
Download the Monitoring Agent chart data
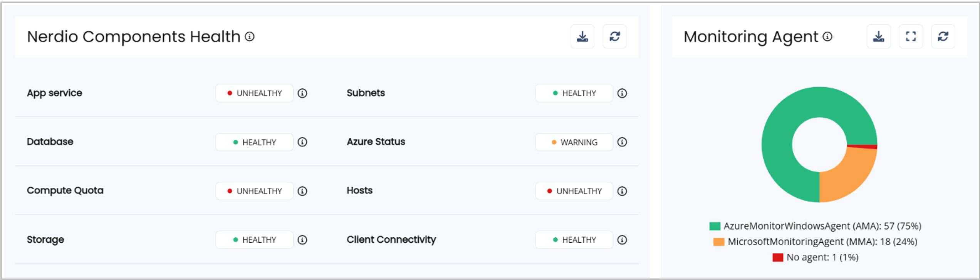(x=878, y=37)
